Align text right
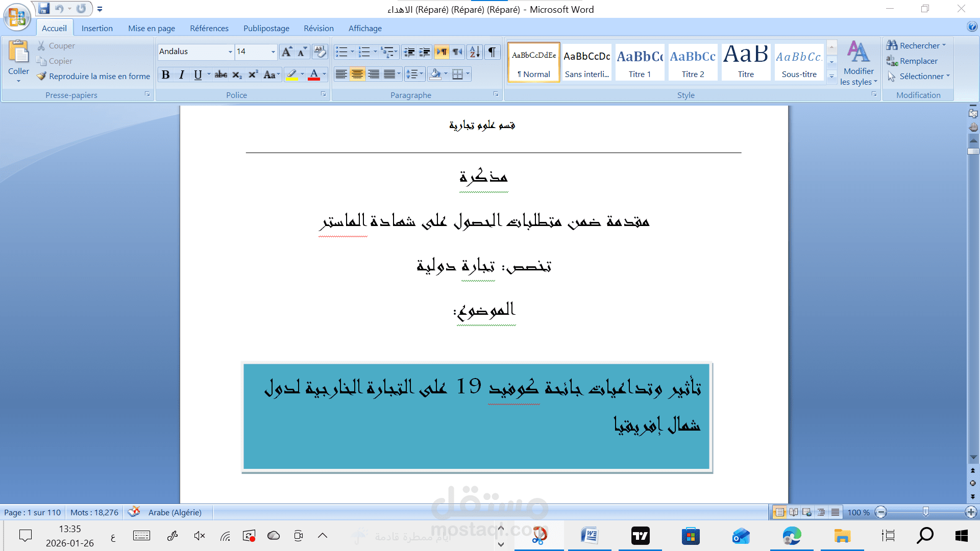Screen dimensions: 980x551 374,74
